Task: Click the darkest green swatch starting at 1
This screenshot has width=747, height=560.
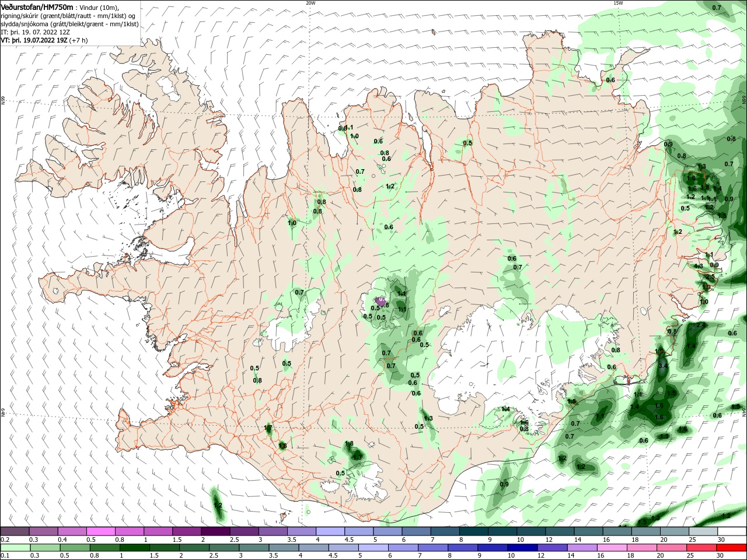Action: pos(134,547)
